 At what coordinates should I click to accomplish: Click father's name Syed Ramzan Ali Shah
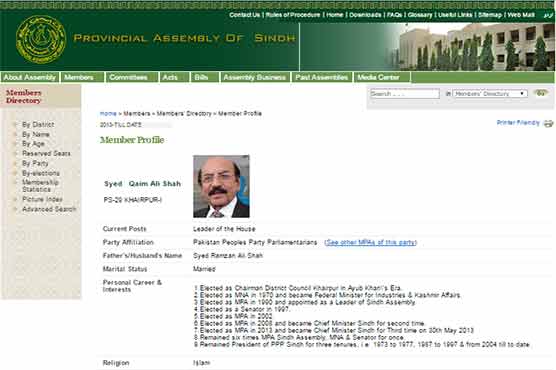228,256
